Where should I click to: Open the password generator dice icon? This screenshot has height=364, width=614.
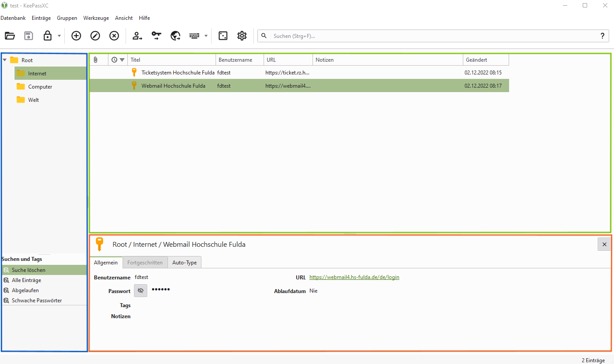[223, 36]
